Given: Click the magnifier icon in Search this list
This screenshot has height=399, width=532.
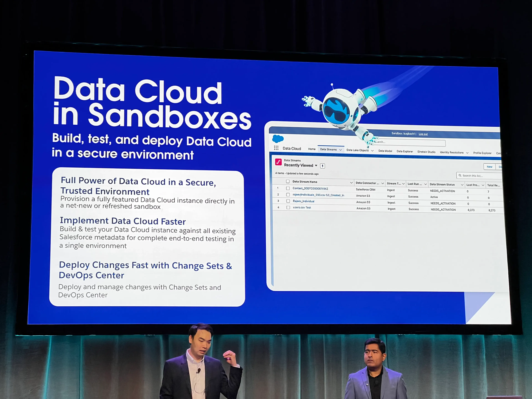Looking at the screenshot, I should tap(460, 176).
